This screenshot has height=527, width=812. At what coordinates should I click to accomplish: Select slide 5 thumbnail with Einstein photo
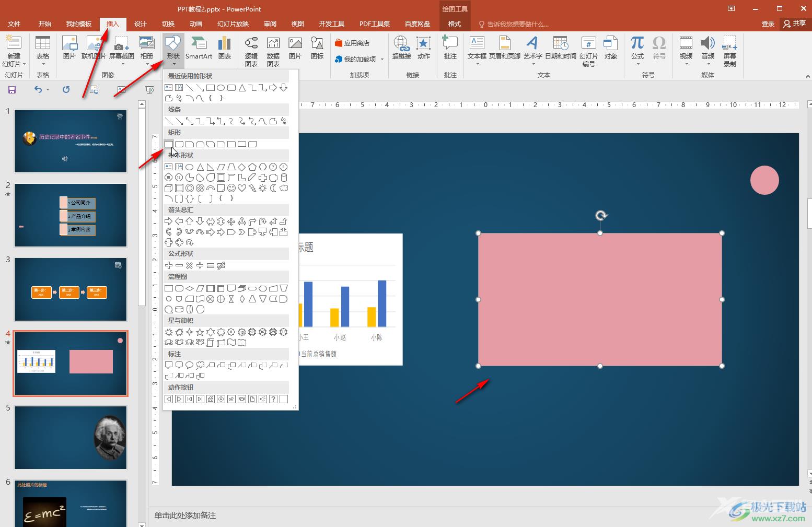tap(71, 438)
